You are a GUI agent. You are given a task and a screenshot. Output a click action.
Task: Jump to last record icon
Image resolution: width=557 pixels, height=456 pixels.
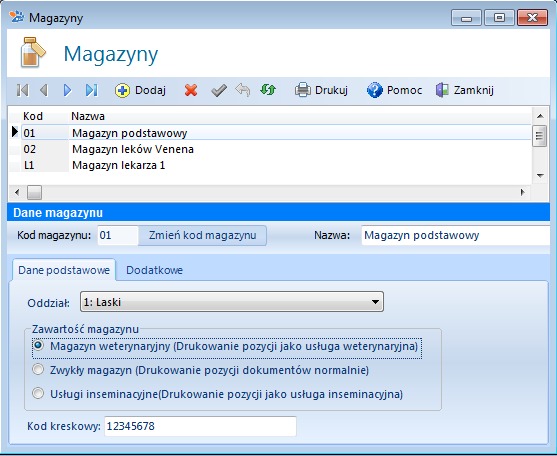[91, 90]
